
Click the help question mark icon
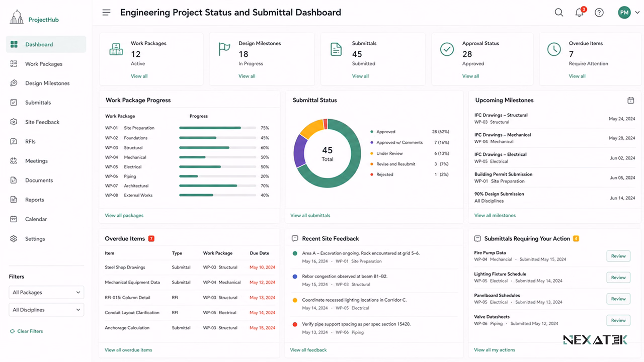tap(599, 13)
